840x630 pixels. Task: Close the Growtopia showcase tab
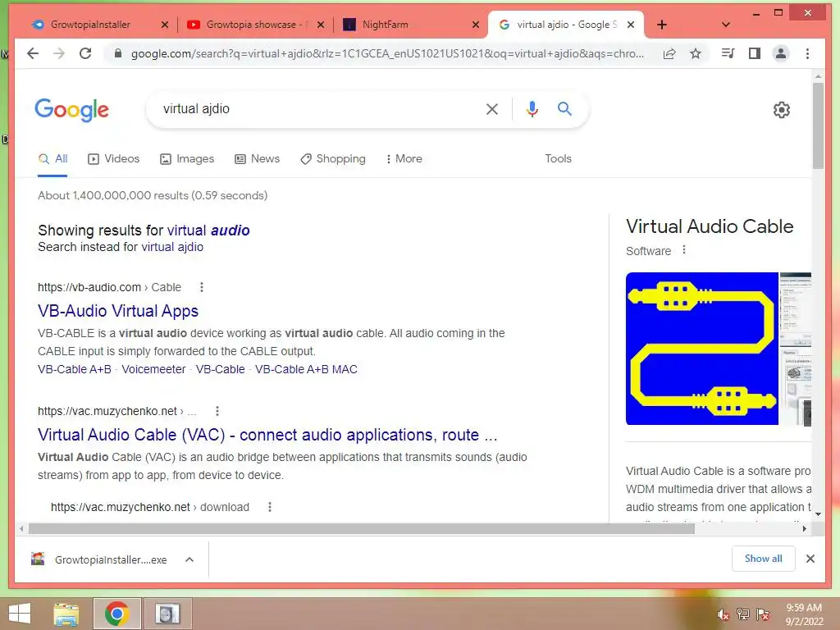click(321, 25)
